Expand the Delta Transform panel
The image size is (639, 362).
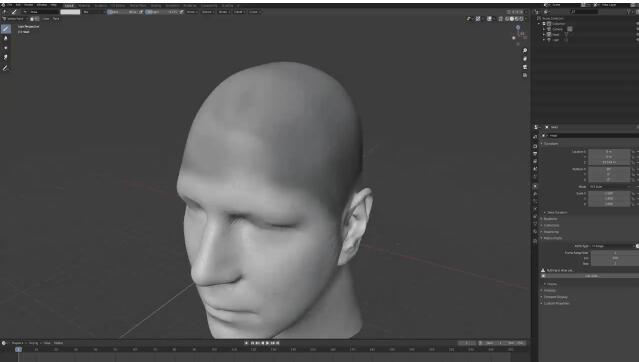point(557,212)
